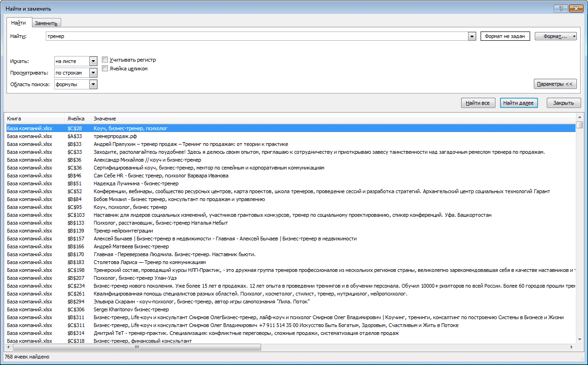The image size is (588, 365).
Task: Open the Просматривать 'по строкам' dropdown
Action: click(x=93, y=73)
